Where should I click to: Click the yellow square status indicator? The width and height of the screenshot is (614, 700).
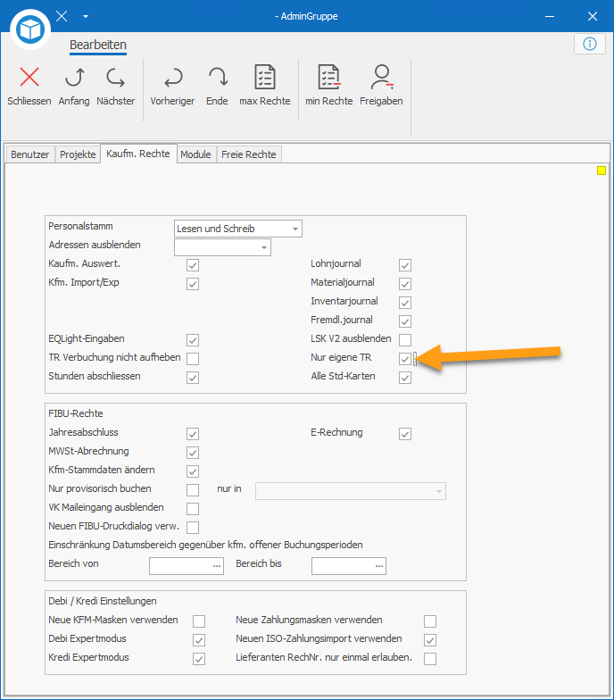[602, 171]
